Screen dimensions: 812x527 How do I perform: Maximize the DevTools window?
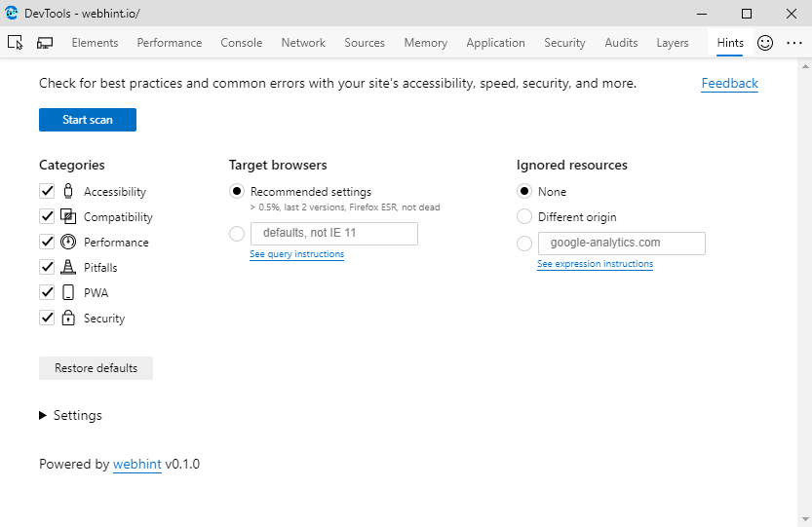pos(747,14)
